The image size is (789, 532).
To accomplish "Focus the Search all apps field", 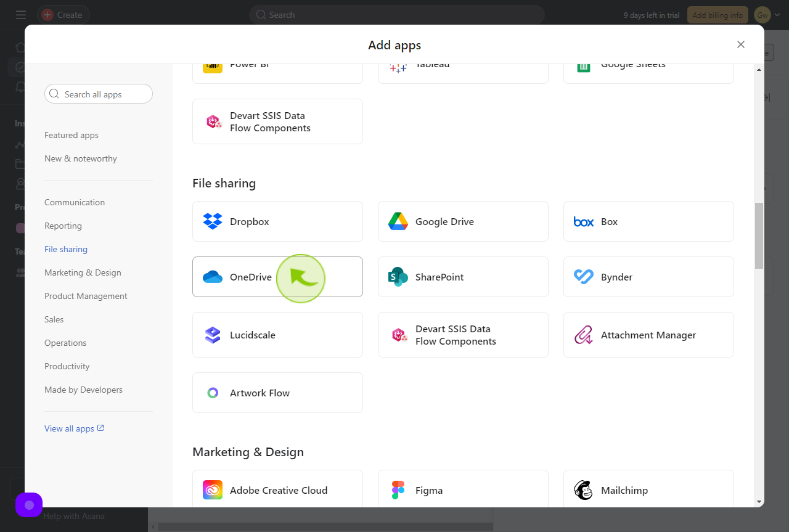I will 99,94.
